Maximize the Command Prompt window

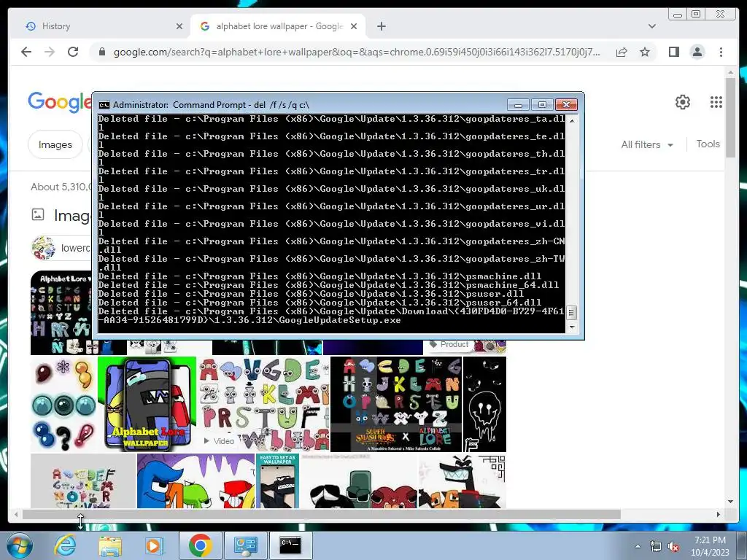coord(542,104)
